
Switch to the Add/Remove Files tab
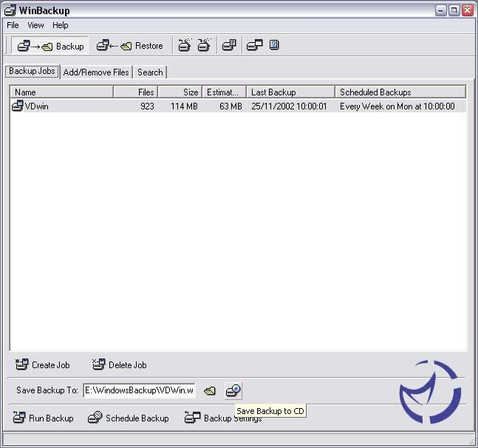[96, 72]
